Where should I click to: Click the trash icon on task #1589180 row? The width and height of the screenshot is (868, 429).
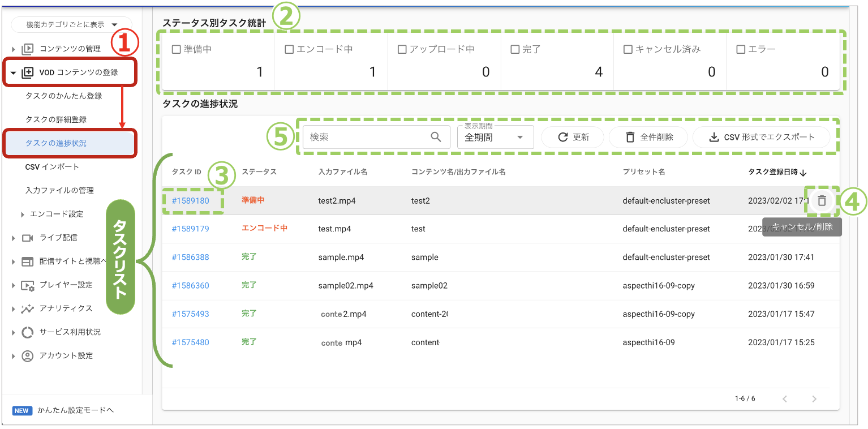click(x=822, y=200)
